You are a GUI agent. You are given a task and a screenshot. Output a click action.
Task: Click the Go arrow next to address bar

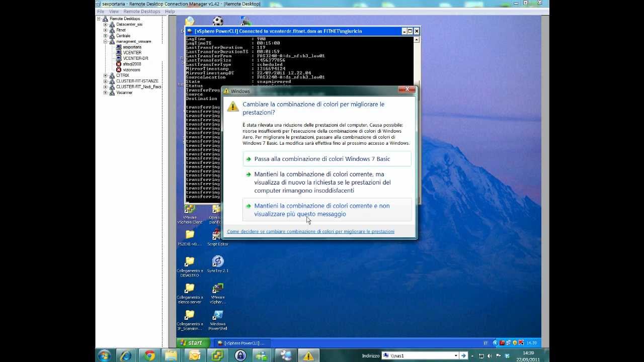[x=464, y=355]
